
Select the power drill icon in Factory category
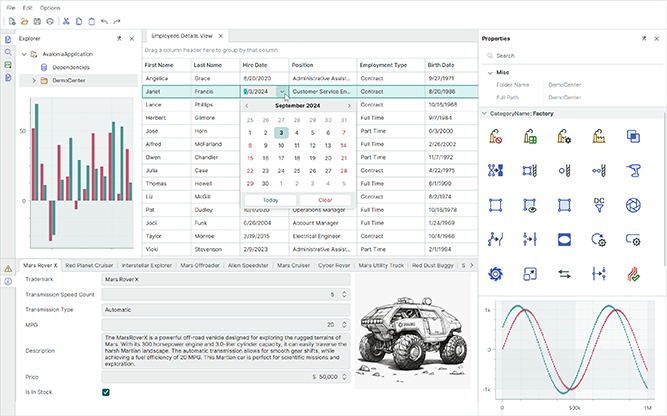click(632, 170)
